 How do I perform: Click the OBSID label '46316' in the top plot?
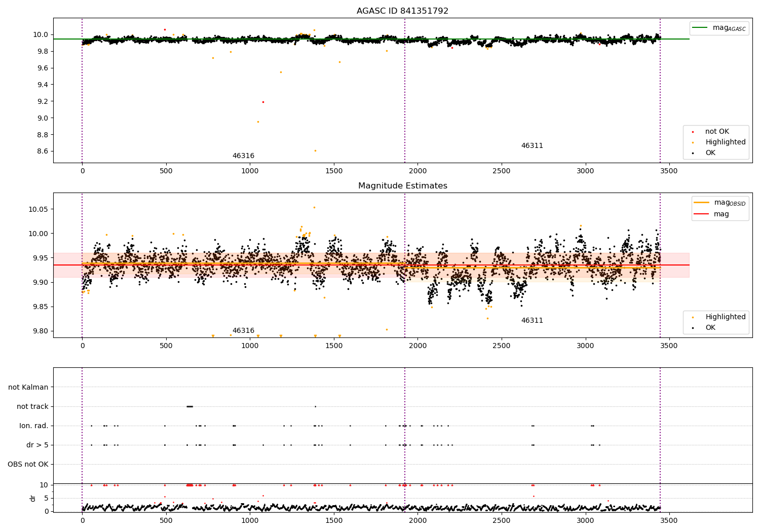coord(243,156)
